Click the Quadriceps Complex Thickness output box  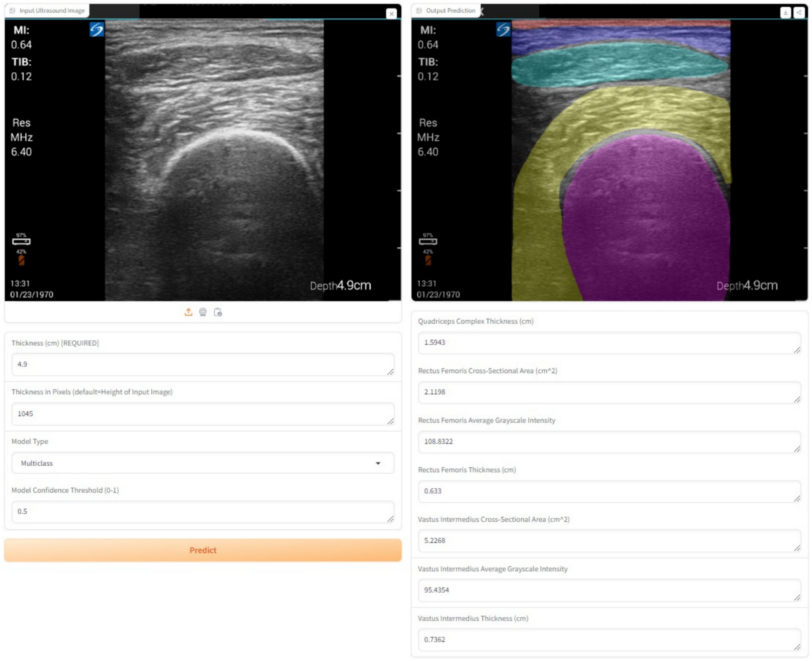point(609,343)
